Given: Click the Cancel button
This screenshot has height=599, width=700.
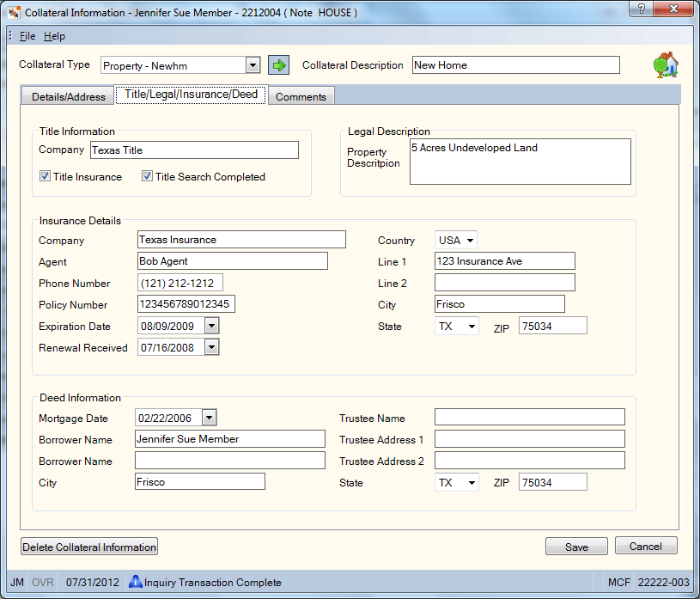Looking at the screenshot, I should click(646, 546).
